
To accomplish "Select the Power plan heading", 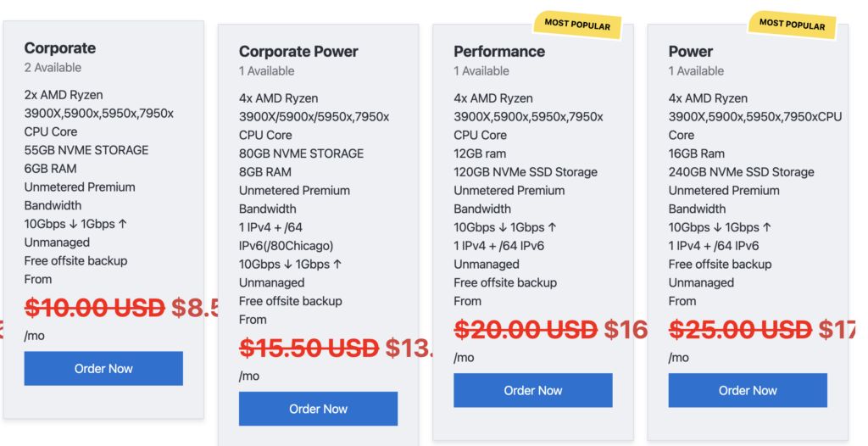I will pyautogui.click(x=691, y=52).
